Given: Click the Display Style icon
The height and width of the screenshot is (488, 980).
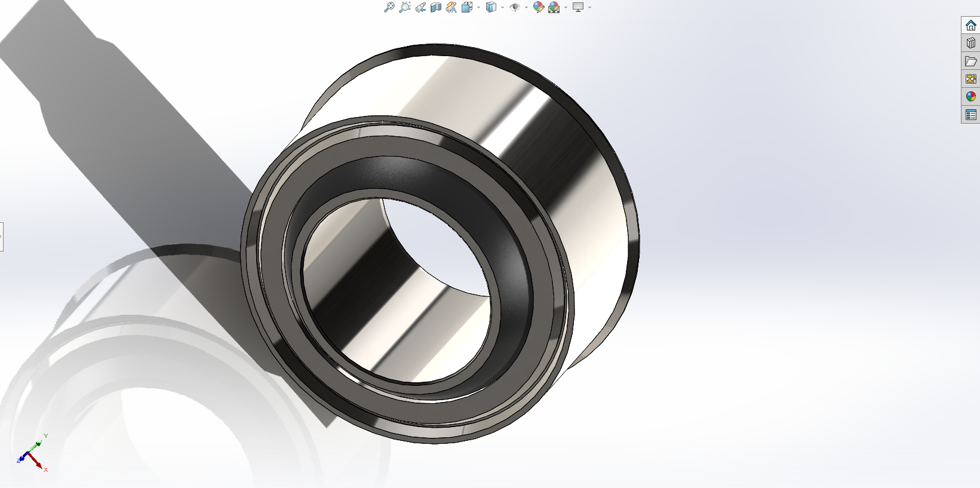Looking at the screenshot, I should tap(491, 7).
